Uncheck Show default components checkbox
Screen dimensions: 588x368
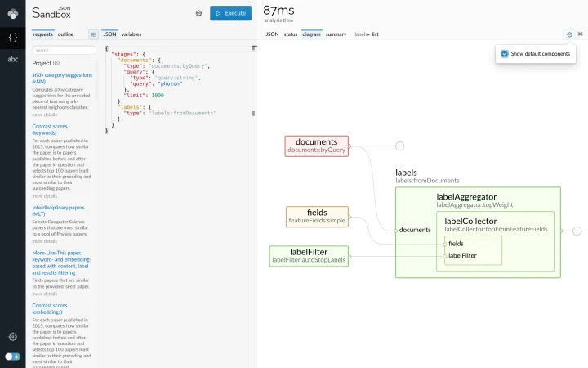(505, 54)
